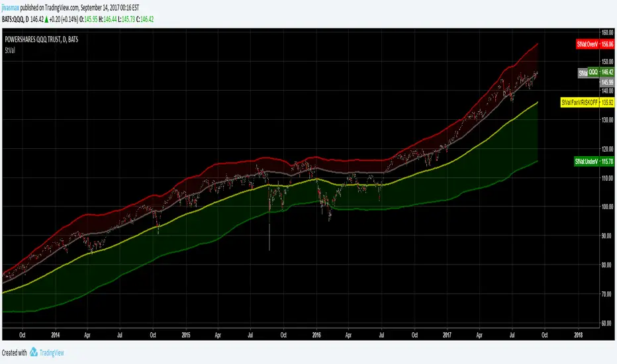Click the TradingView cloud logo icon
The width and height of the screenshot is (617, 364).
coord(34,352)
